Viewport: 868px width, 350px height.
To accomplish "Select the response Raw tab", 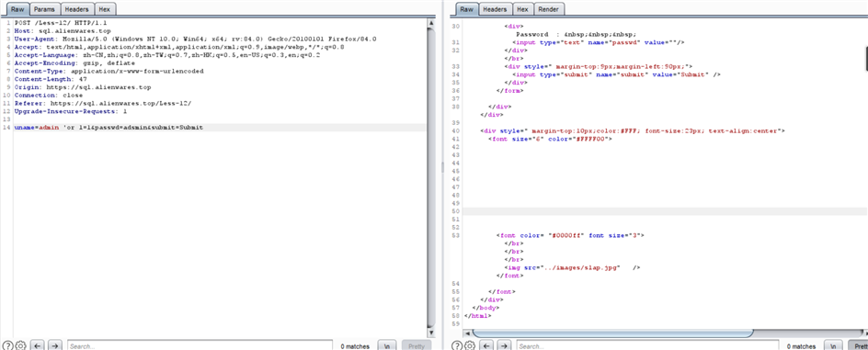I will tap(467, 9).
